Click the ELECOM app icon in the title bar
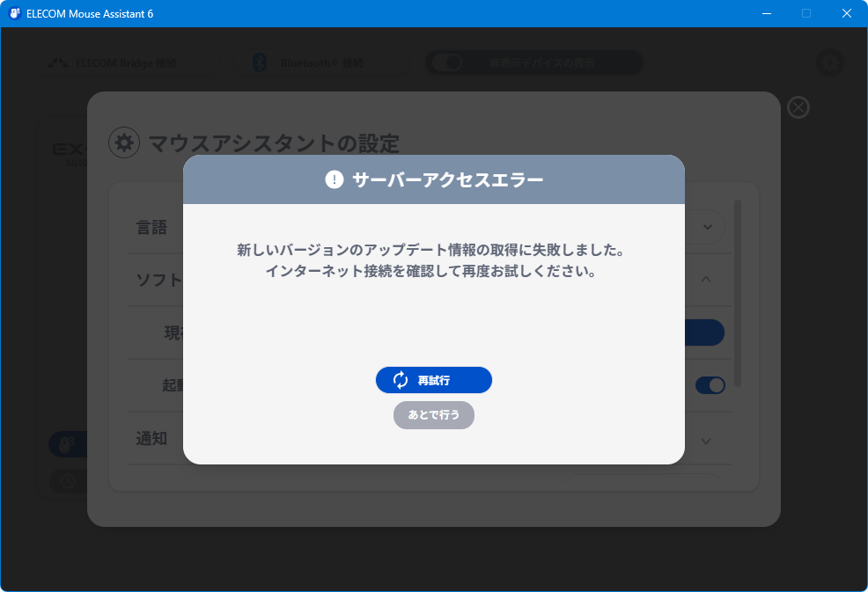 (x=16, y=13)
